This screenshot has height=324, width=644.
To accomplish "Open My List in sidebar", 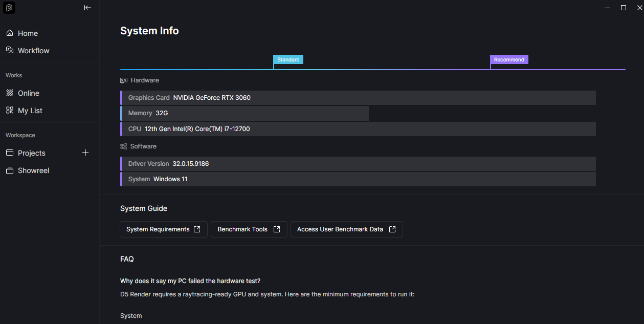I will (30, 111).
